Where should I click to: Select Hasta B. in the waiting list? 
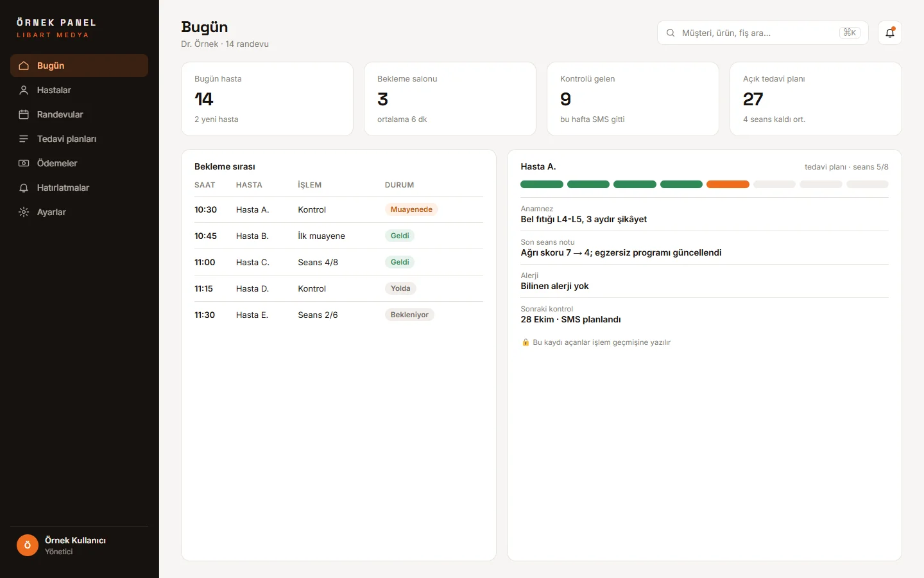click(339, 236)
